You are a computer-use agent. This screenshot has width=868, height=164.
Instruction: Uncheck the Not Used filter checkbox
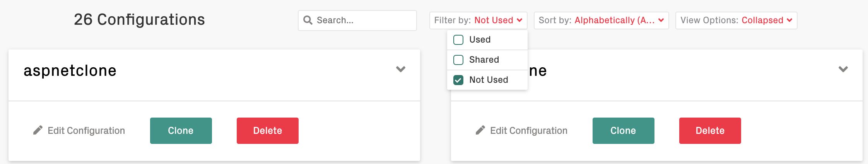458,80
